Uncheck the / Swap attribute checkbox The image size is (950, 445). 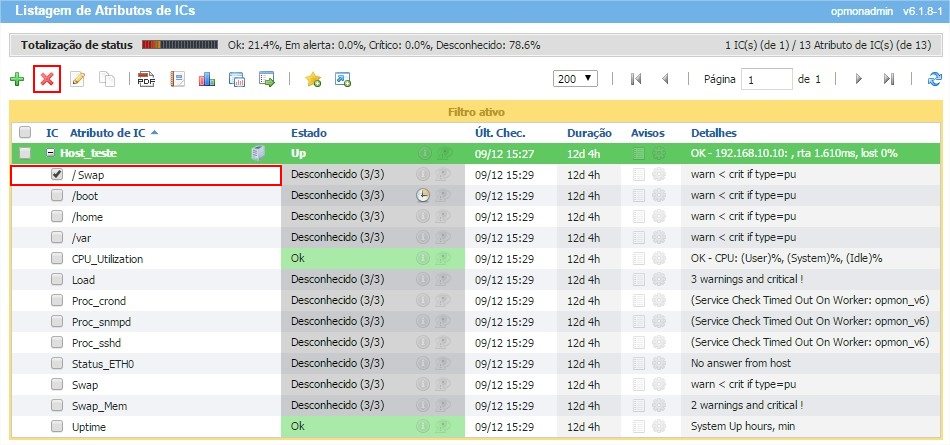tap(57, 174)
